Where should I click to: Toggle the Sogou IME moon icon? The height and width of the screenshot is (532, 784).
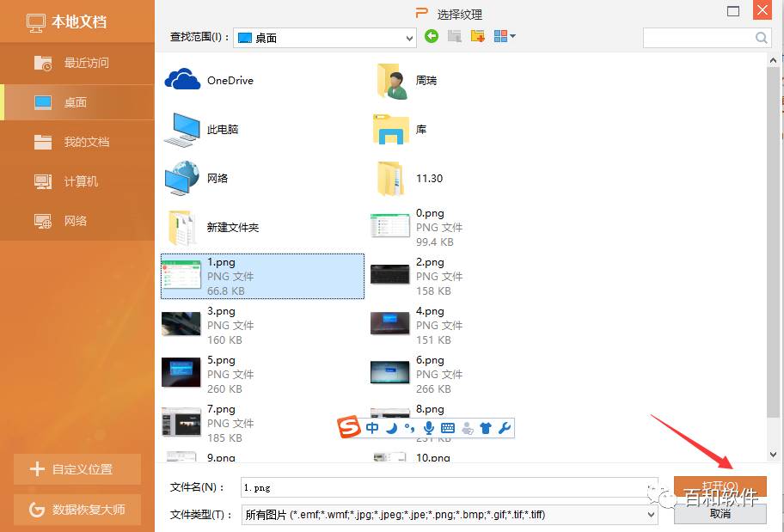(x=391, y=428)
